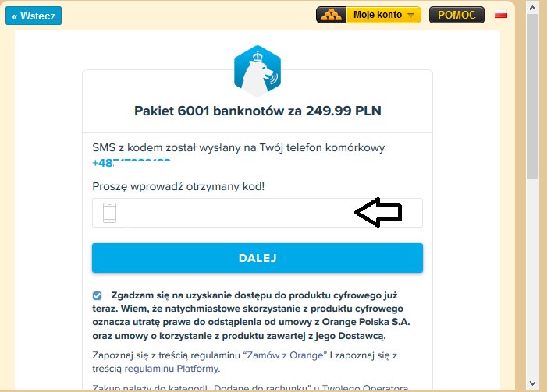Go back with the Wstecz button
547x392 pixels.
pyautogui.click(x=34, y=16)
